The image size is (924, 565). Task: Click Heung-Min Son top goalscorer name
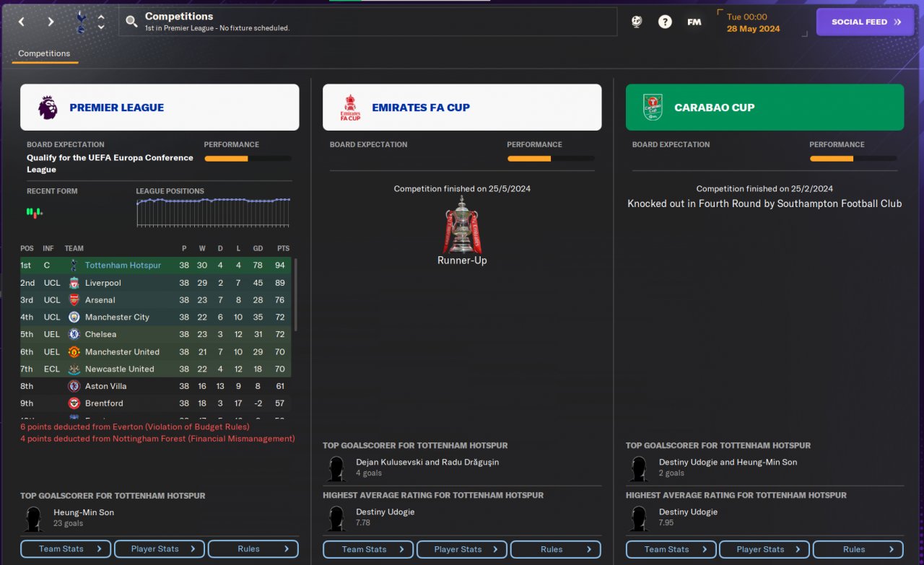pyautogui.click(x=84, y=512)
